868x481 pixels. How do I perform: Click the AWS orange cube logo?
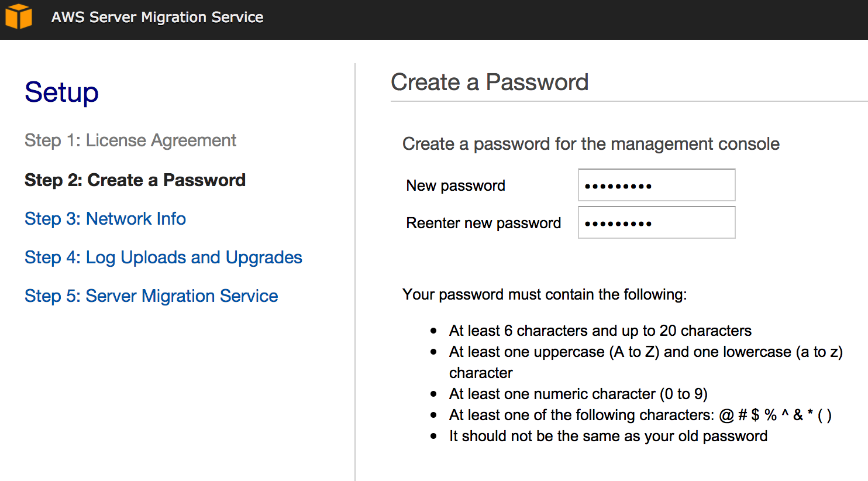coord(19,16)
